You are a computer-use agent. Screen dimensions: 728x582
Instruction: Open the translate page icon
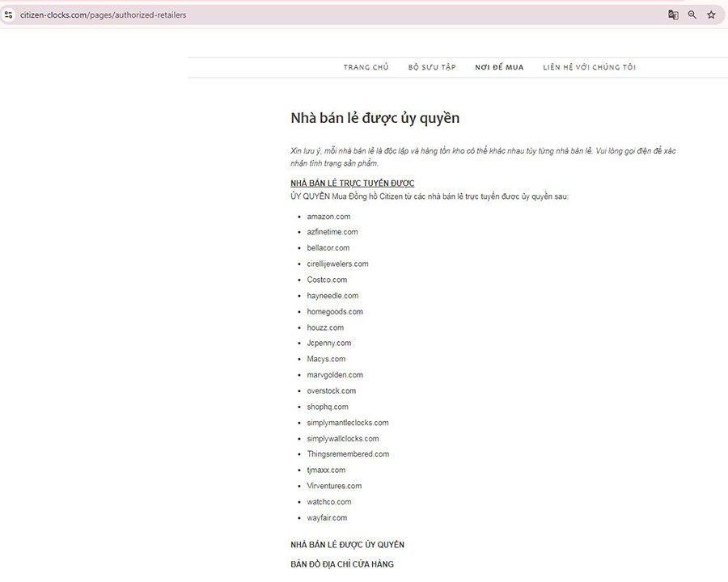point(673,15)
